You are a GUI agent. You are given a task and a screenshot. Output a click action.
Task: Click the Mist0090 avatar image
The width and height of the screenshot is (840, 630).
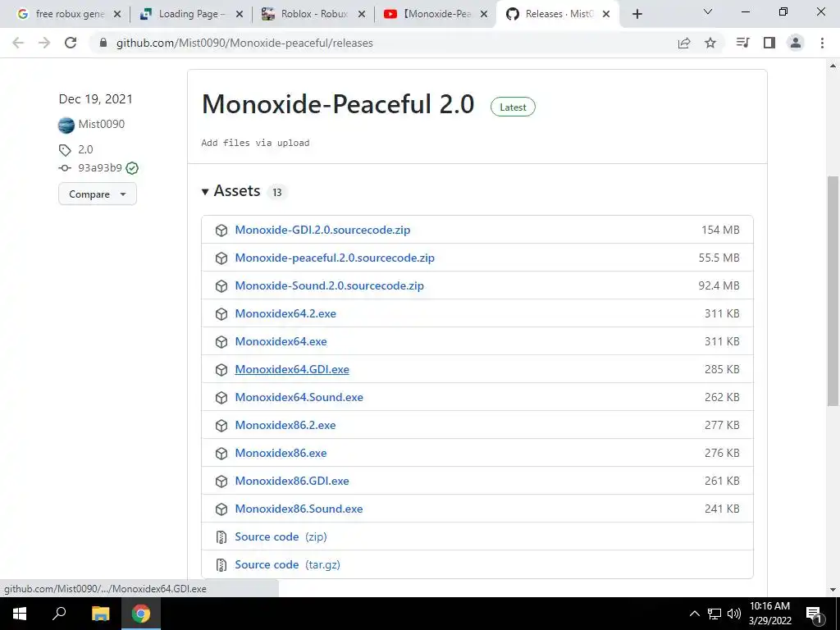pyautogui.click(x=66, y=125)
